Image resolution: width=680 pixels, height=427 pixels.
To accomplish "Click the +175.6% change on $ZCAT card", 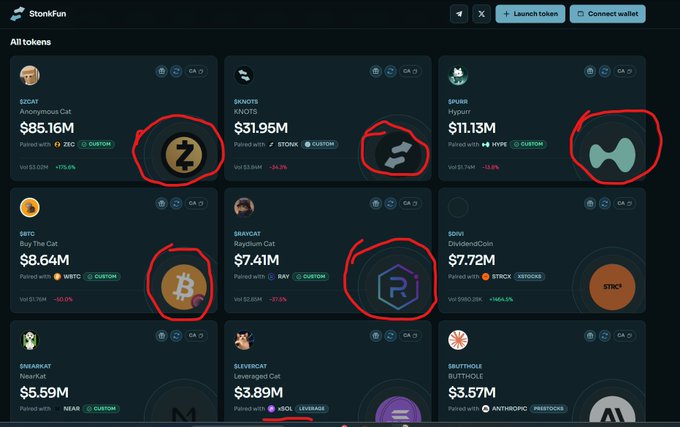I will coord(65,167).
